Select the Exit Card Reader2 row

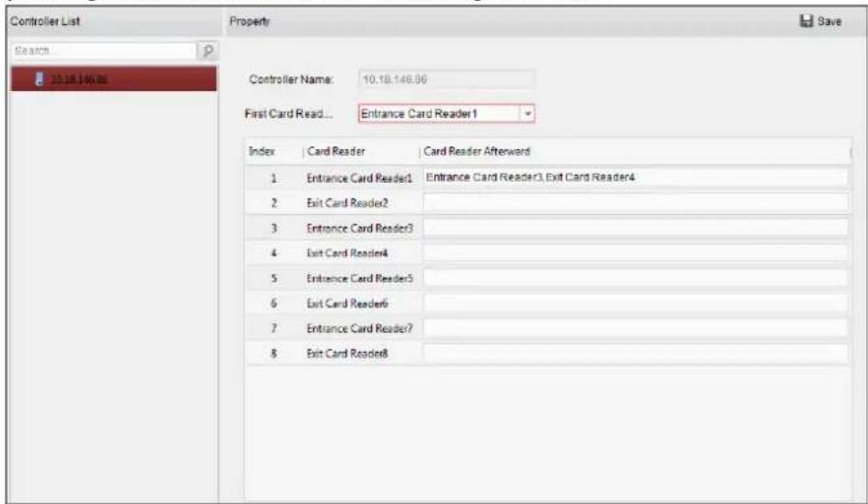pyautogui.click(x=547, y=203)
